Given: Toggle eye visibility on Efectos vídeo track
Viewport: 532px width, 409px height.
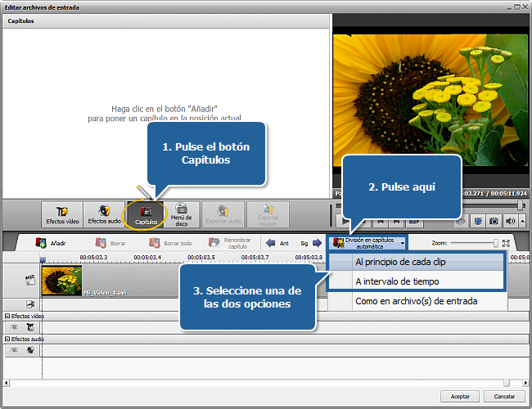Looking at the screenshot, I should (12, 326).
